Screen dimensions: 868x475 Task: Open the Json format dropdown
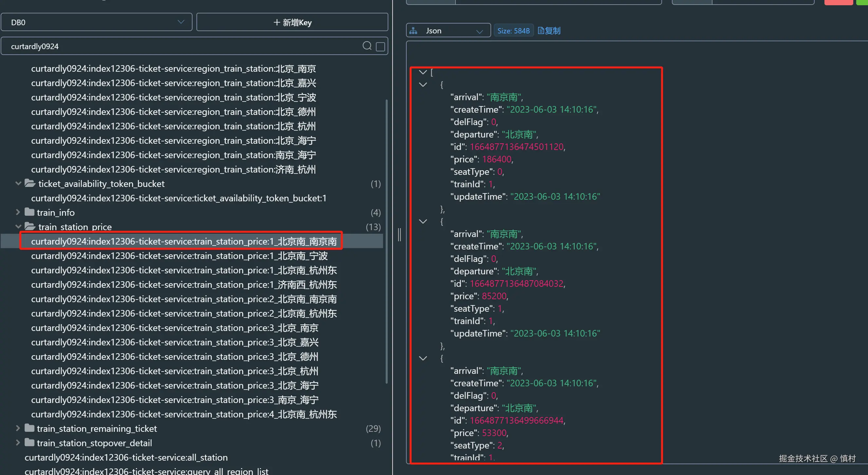pos(448,31)
